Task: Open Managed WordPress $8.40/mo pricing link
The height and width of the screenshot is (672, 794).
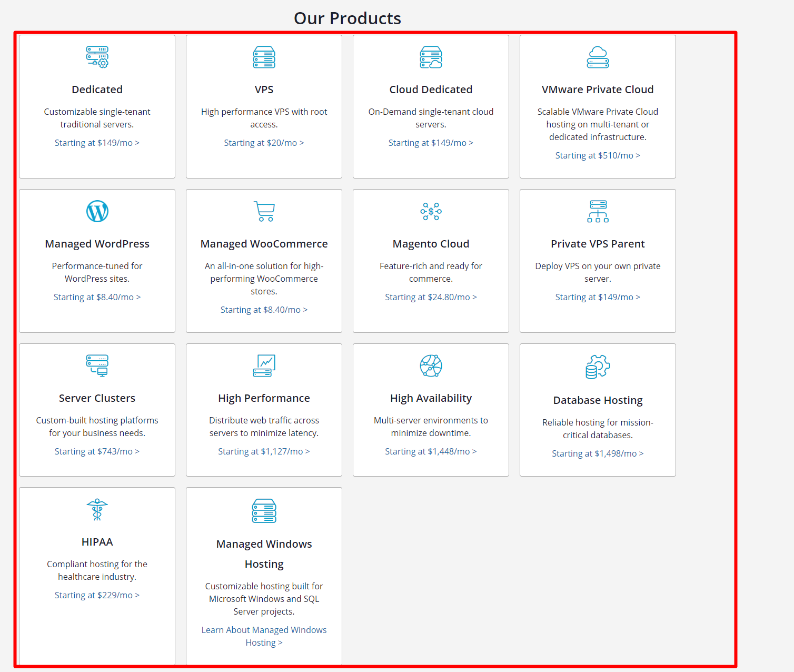Action: click(97, 297)
